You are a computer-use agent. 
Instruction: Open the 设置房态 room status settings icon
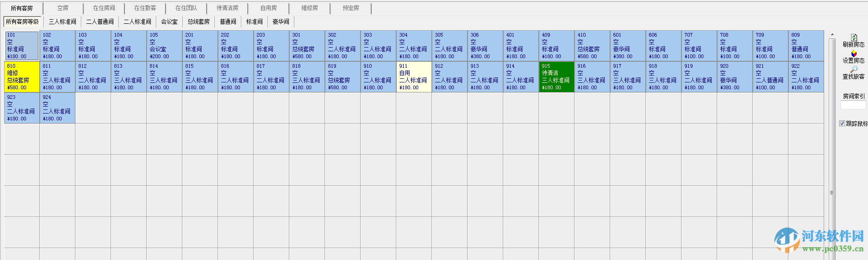click(x=853, y=54)
